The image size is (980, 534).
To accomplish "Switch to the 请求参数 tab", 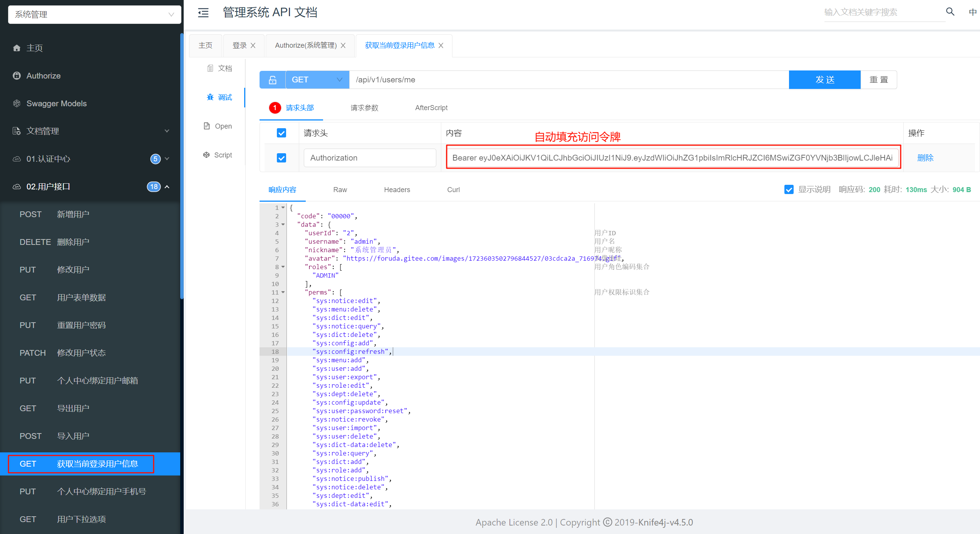I will click(x=364, y=108).
